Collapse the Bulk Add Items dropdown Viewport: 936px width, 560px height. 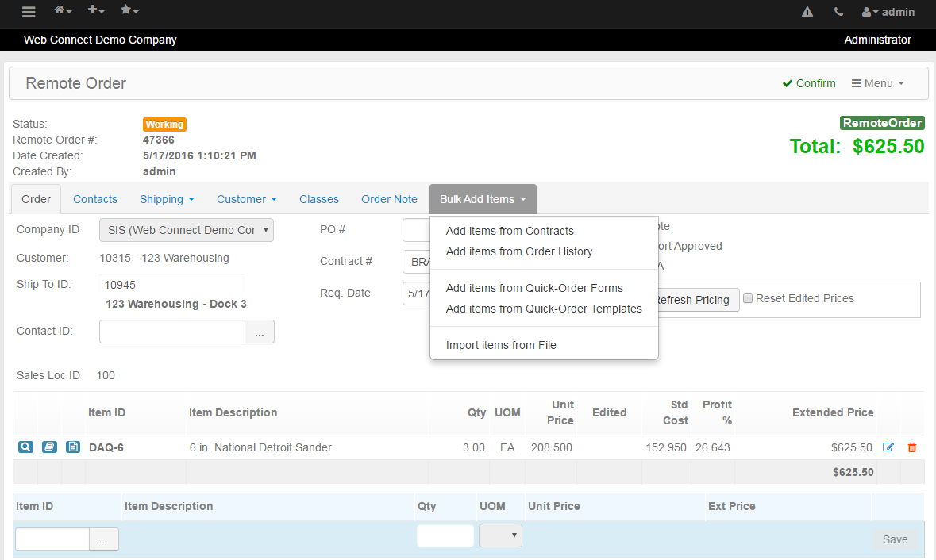[x=483, y=199]
